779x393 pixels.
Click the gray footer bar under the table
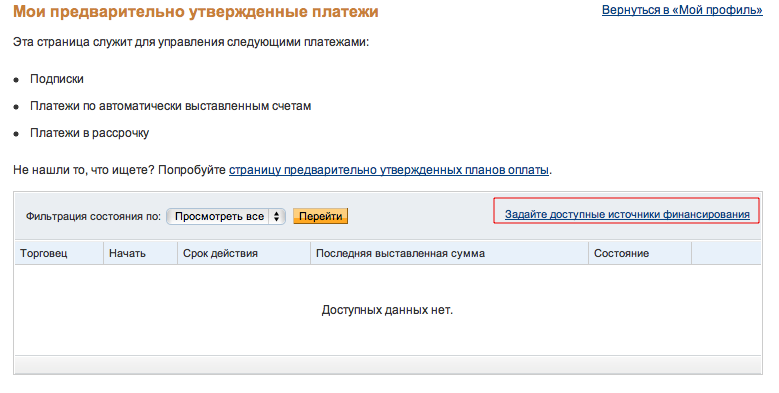pos(388,364)
